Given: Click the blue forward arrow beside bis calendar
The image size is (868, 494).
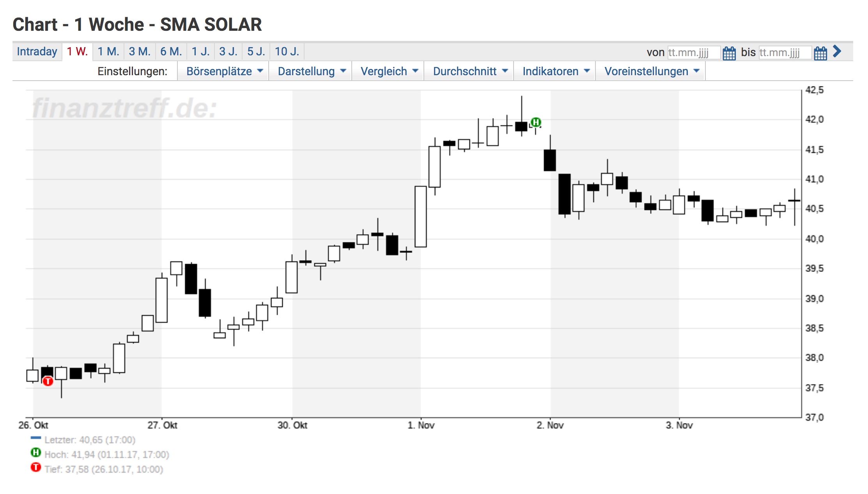Looking at the screenshot, I should click(836, 51).
